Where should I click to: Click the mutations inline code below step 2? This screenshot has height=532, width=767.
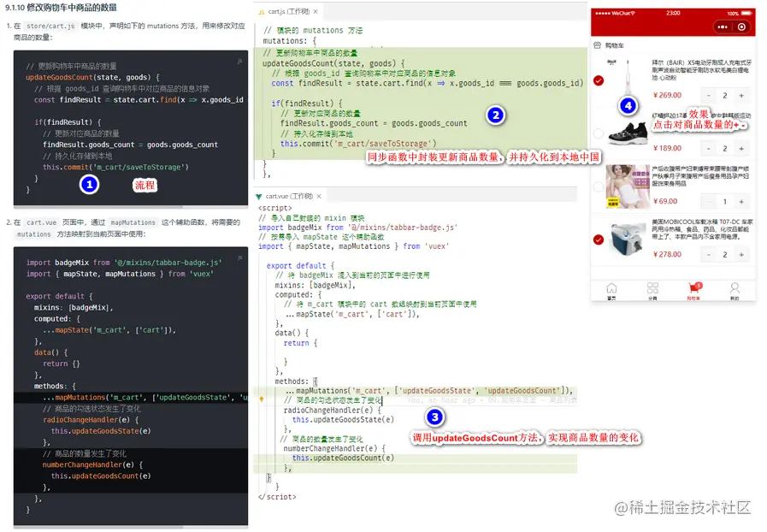[x=33, y=234]
